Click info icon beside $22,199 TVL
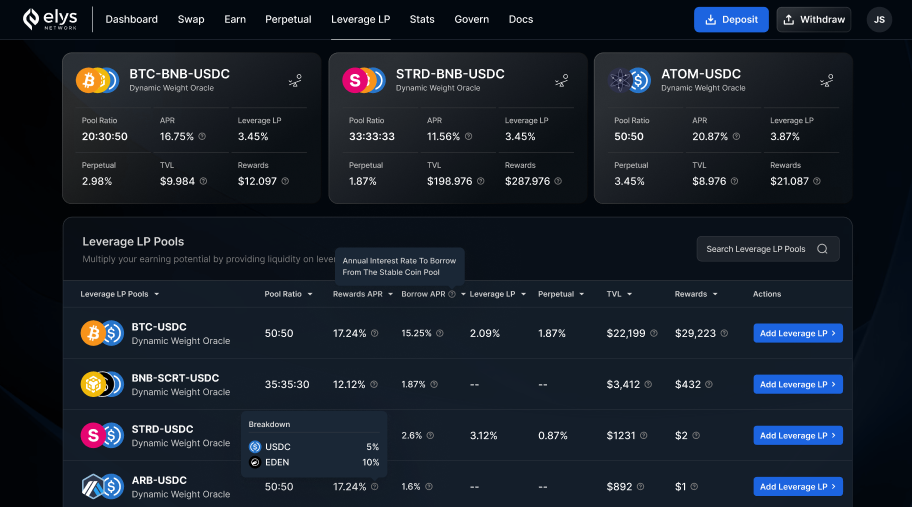 coord(654,333)
